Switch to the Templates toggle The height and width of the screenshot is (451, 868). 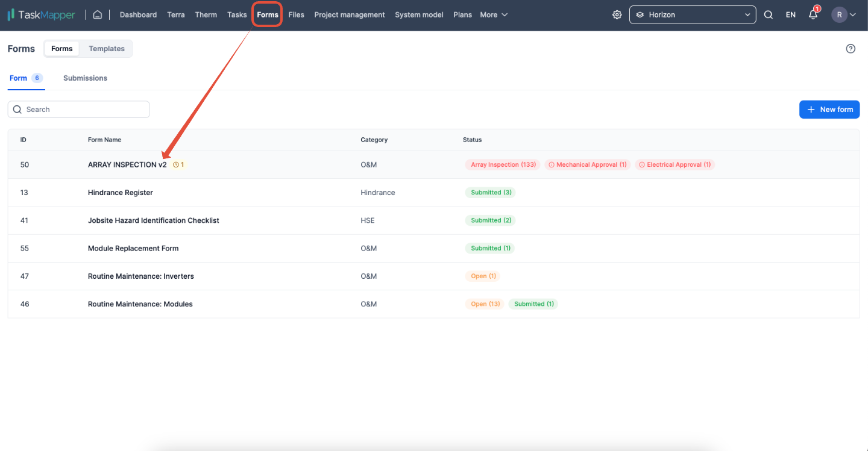pyautogui.click(x=107, y=49)
